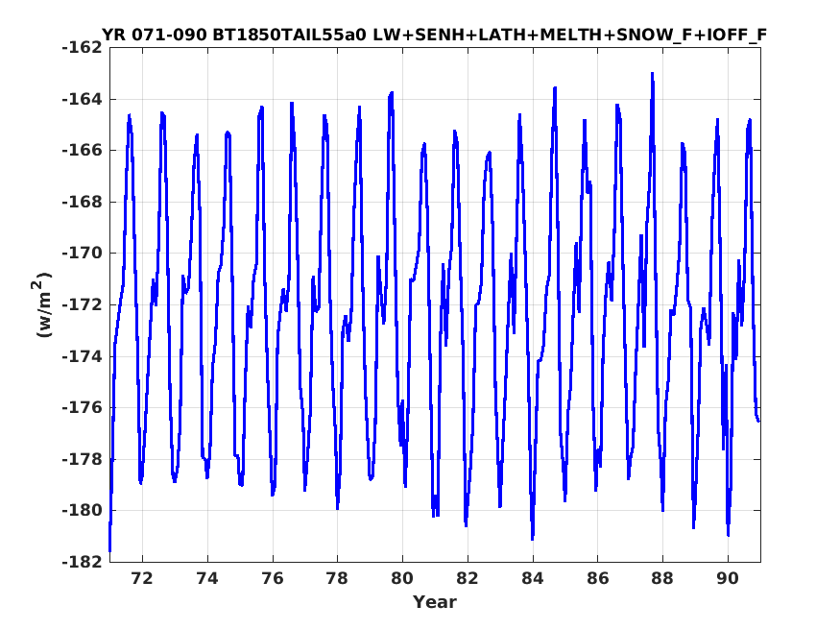
Task: Click the x-axis tick label 84
Action: click(533, 578)
